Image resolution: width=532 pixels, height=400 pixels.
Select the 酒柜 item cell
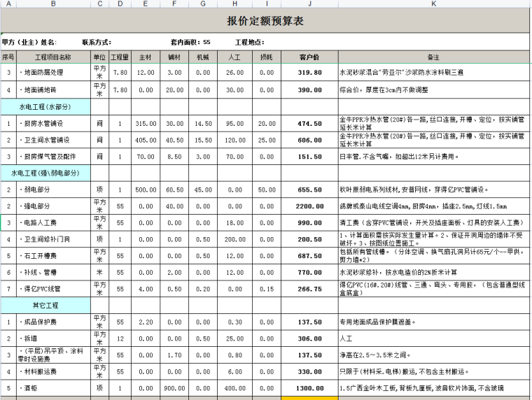coord(54,388)
